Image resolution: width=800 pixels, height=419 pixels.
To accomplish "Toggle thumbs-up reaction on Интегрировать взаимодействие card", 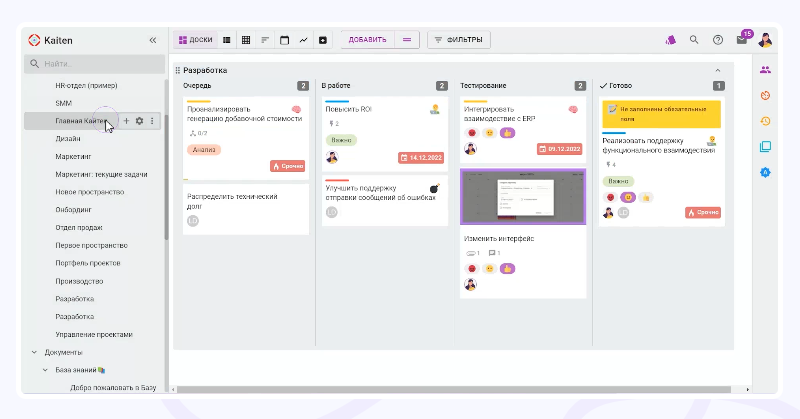I will click(x=507, y=132).
